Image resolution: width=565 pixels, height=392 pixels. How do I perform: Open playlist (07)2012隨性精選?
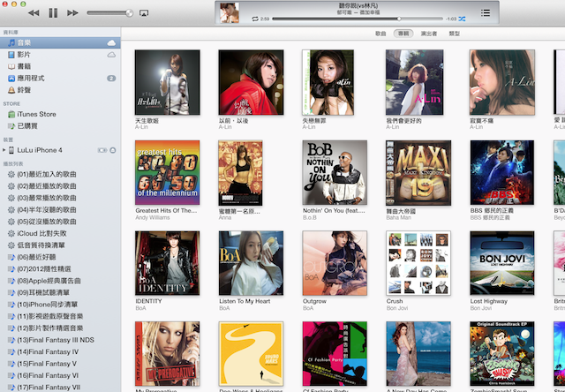(60, 269)
